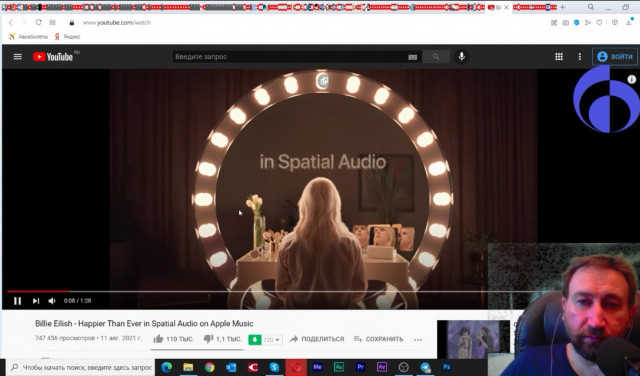
Task: Open a new browser tab
Action: point(562,7)
